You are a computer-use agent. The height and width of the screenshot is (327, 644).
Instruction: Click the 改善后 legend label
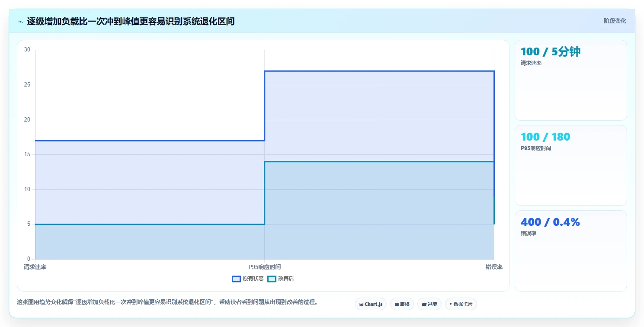pos(286,279)
